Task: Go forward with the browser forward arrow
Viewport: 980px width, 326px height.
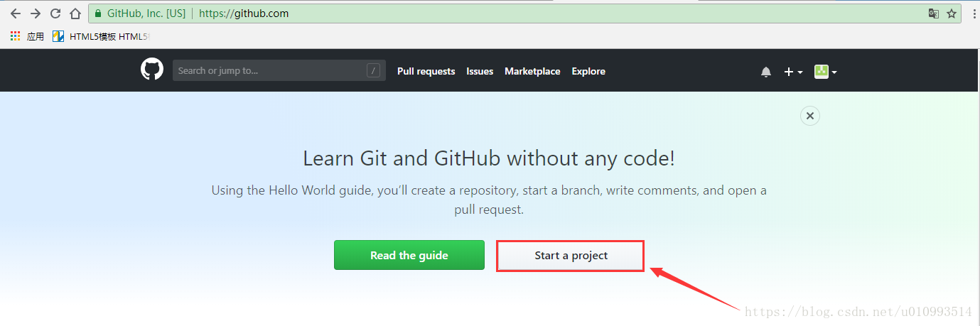Action: coord(36,13)
